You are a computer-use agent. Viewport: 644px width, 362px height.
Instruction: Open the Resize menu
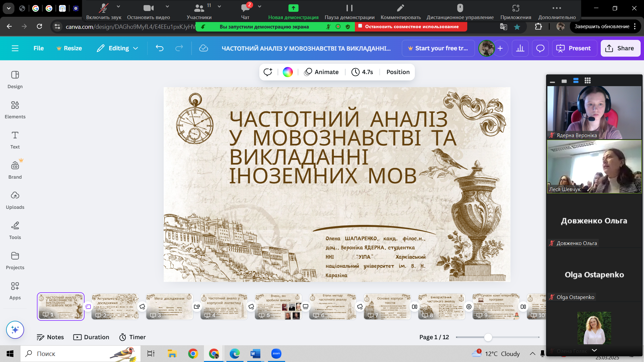[69, 48]
